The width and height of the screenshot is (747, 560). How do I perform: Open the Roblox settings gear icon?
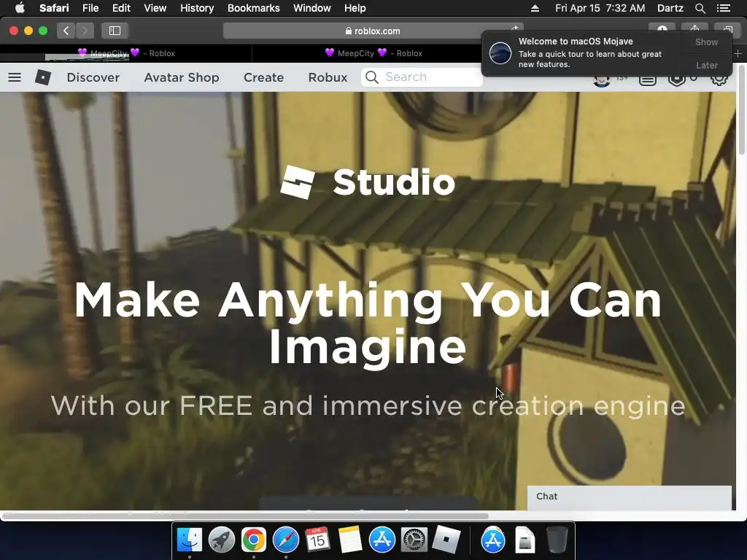pos(719,79)
